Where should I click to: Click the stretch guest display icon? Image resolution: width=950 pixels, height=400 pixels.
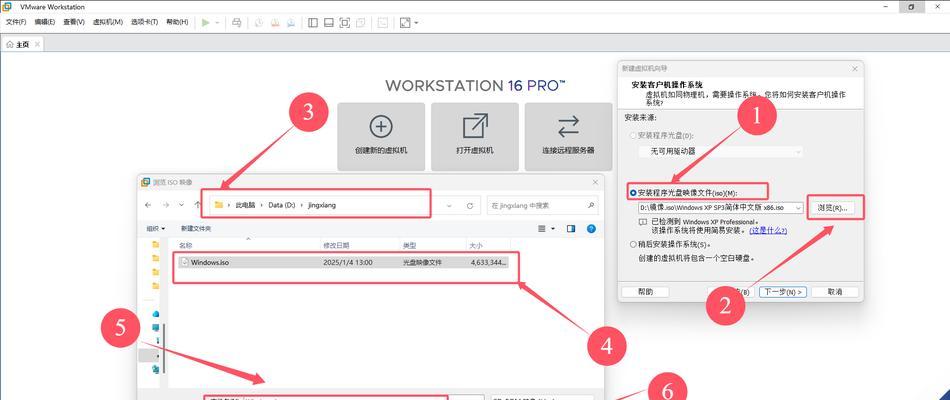(x=405, y=22)
